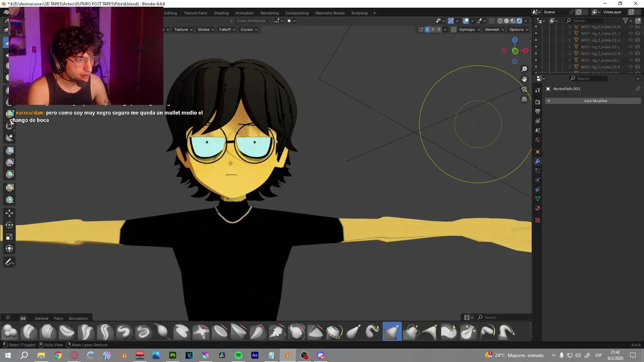Open asset shelf display settings

(x=468, y=317)
